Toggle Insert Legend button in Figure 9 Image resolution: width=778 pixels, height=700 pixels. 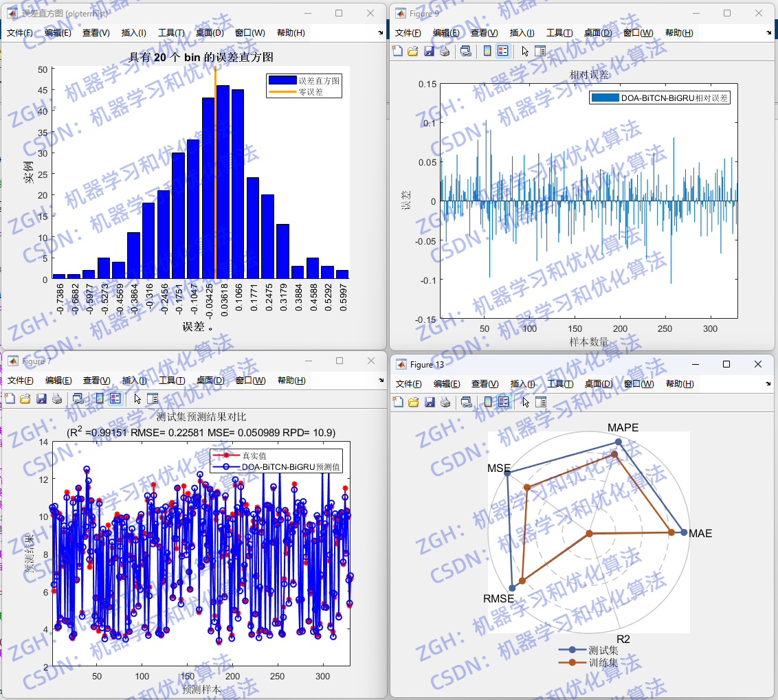click(503, 51)
